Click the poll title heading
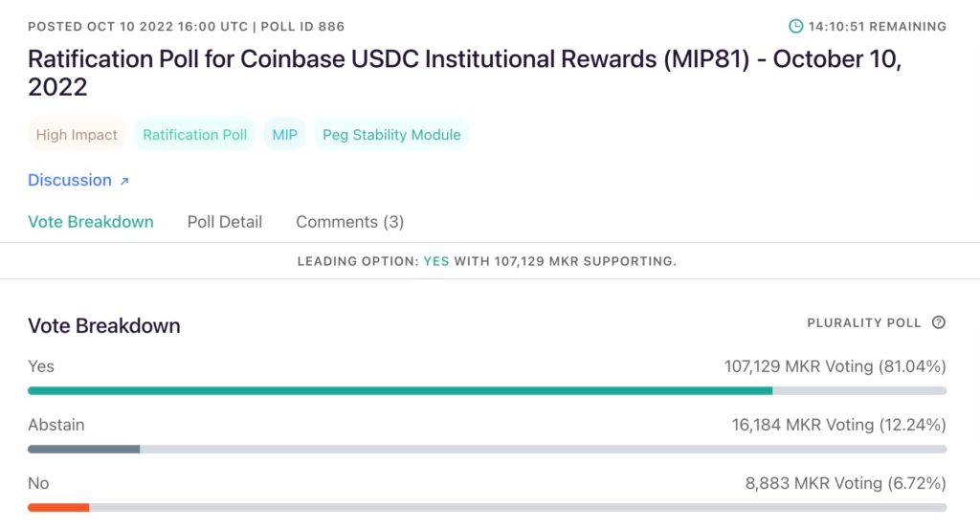Viewport: 980px width, 529px height. tap(464, 72)
